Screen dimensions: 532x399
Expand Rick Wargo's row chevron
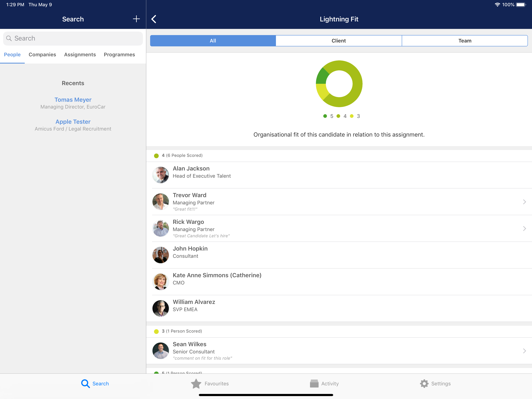(524, 228)
